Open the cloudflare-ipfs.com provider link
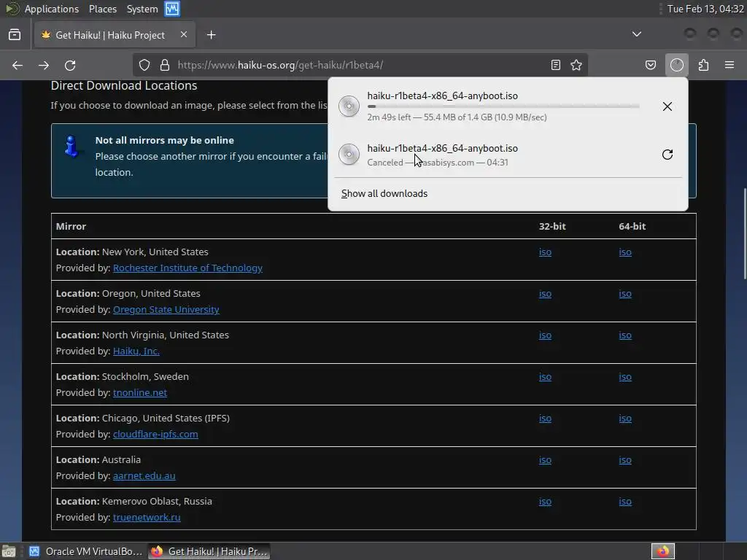747x560 pixels. 155,435
